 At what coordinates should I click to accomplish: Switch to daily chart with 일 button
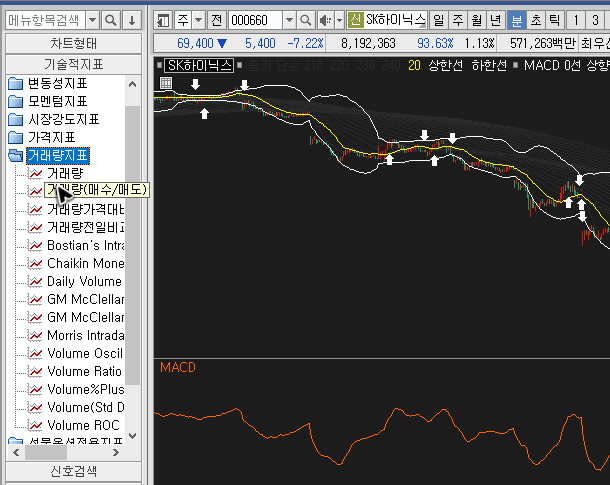438,20
